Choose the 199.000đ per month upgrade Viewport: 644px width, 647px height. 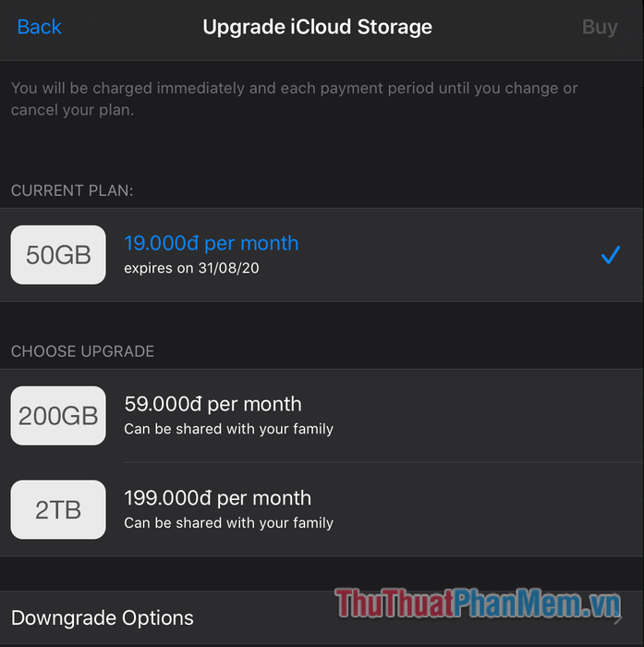[x=217, y=498]
